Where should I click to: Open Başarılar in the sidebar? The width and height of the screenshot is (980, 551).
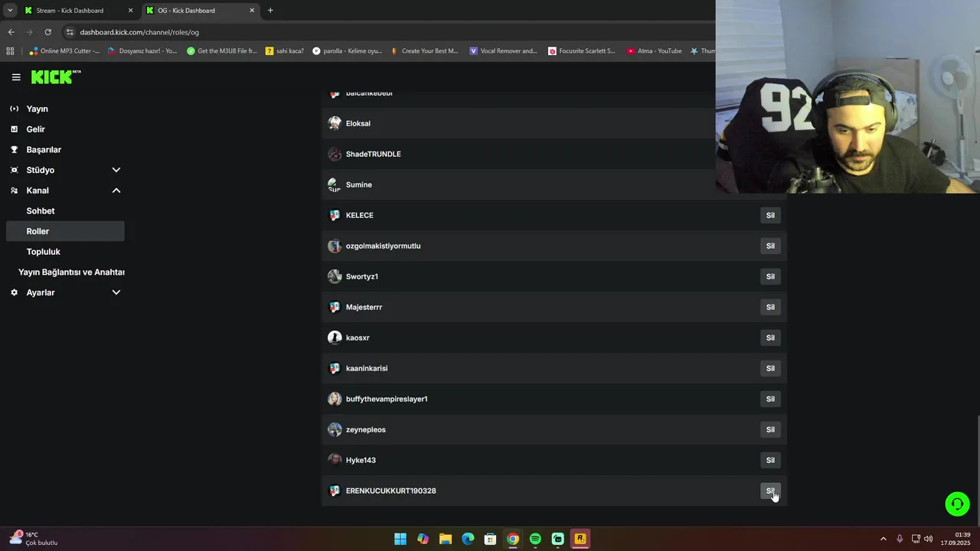click(44, 150)
